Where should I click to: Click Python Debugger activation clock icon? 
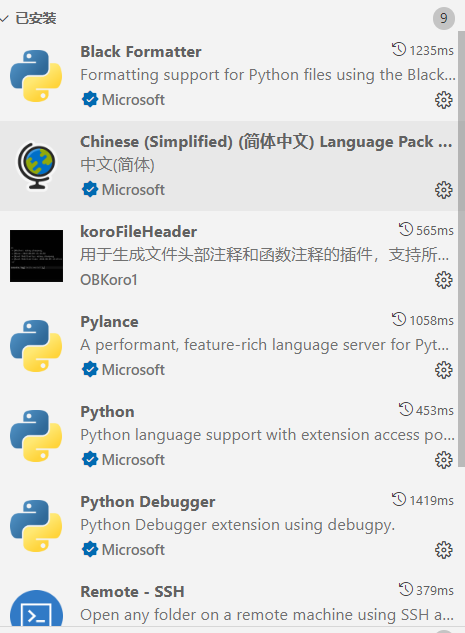pos(399,499)
